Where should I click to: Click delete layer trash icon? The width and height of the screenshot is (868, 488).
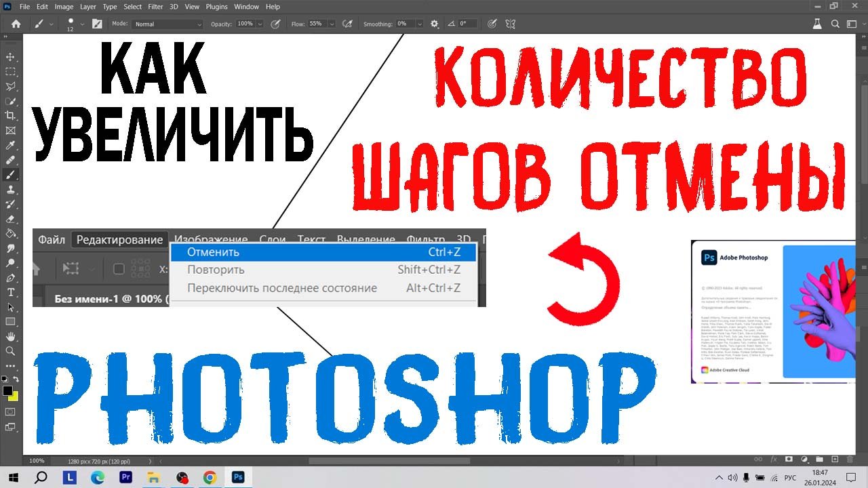(851, 460)
